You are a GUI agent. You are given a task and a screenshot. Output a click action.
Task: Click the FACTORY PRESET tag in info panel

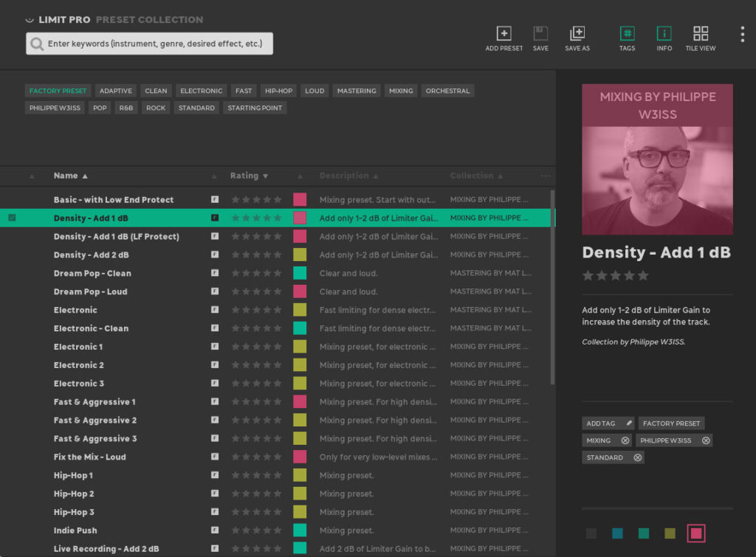click(x=671, y=423)
